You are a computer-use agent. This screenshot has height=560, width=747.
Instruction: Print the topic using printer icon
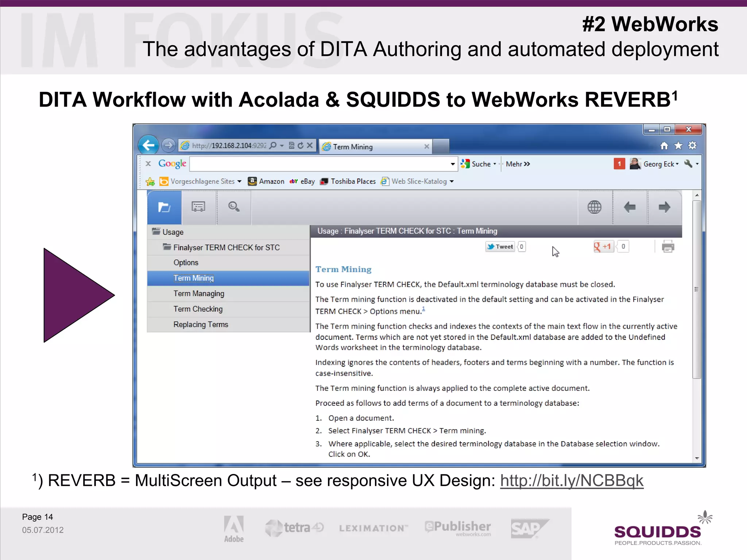[668, 247]
